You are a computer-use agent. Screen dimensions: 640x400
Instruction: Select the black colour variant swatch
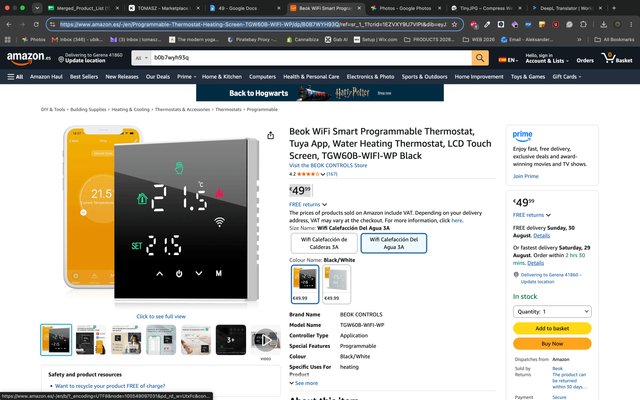(x=305, y=284)
